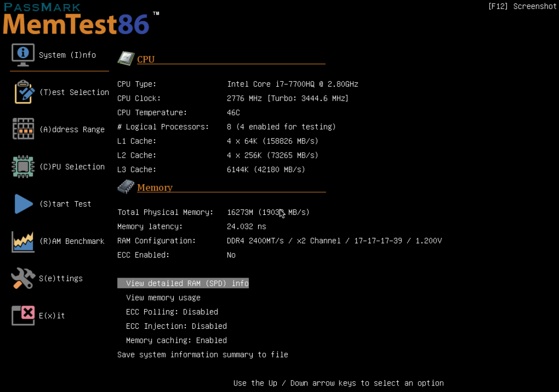Click the CPU Clock: label

tap(139, 98)
